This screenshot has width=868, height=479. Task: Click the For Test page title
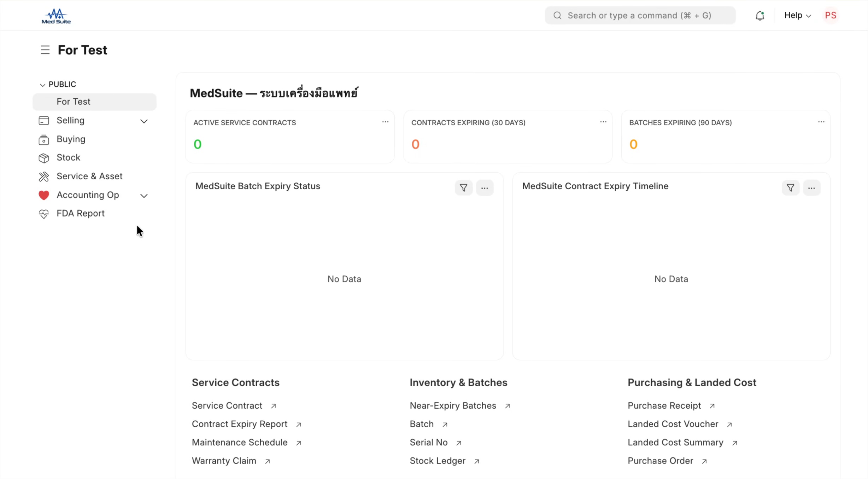tap(82, 50)
